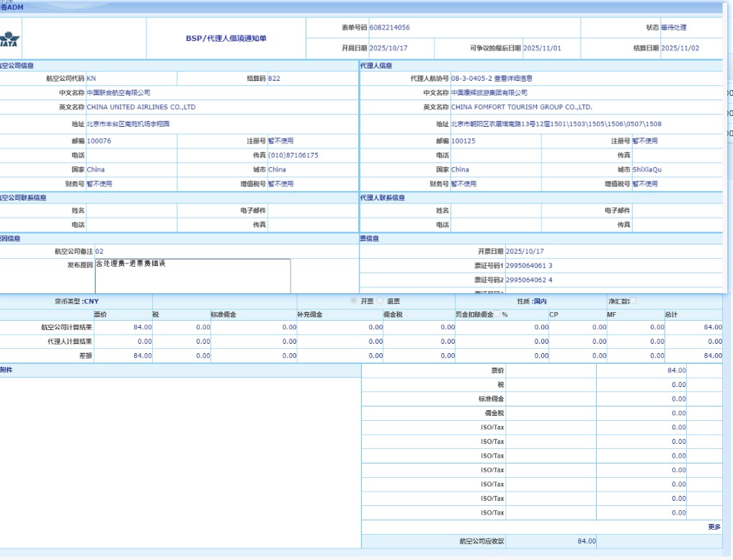
Task: Open the 查看详细信息 agent details link
Action: click(513, 79)
